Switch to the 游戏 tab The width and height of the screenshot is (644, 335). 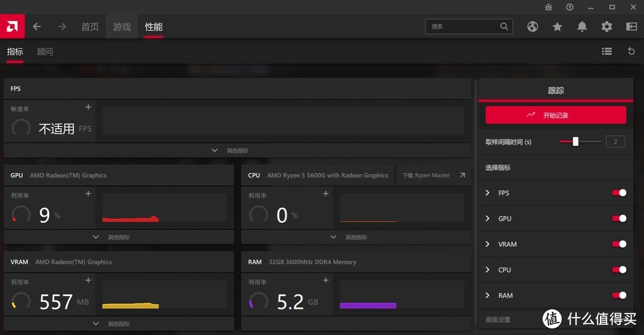[122, 27]
